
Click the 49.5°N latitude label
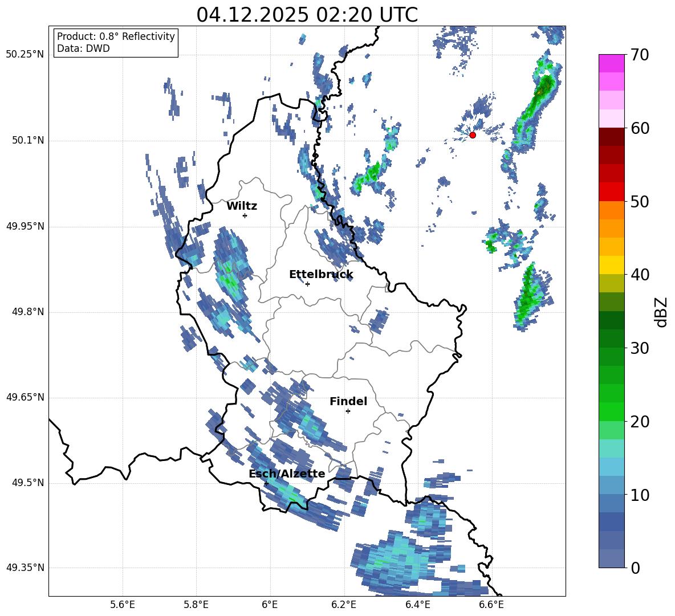28,483
